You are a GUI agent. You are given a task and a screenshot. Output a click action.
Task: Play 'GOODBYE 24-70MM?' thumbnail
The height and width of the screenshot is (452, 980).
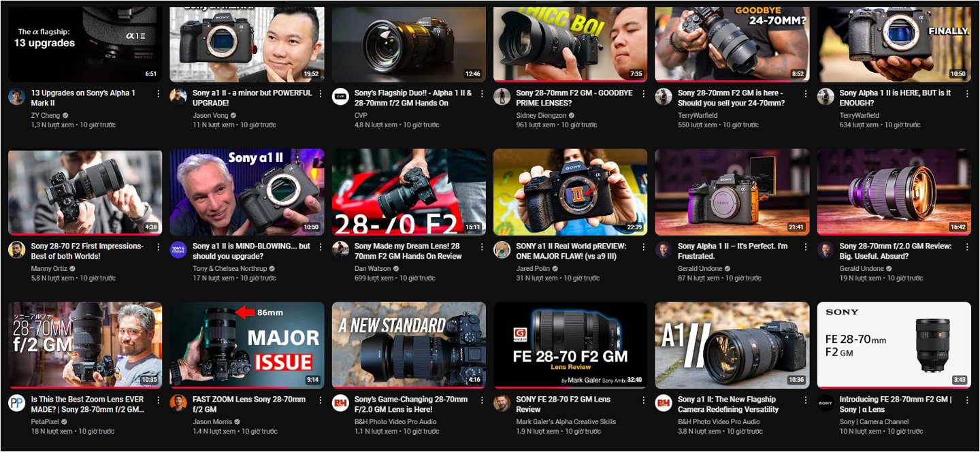click(732, 44)
